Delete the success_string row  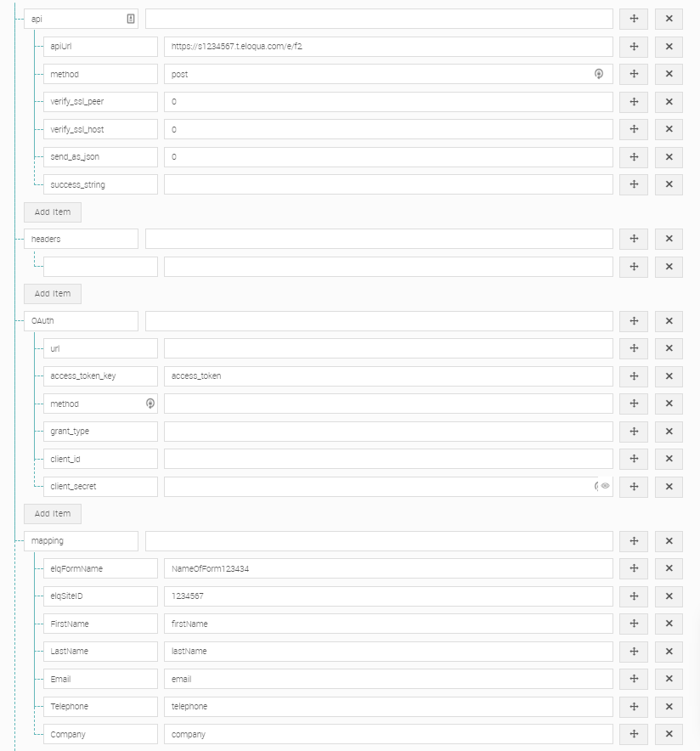(669, 184)
